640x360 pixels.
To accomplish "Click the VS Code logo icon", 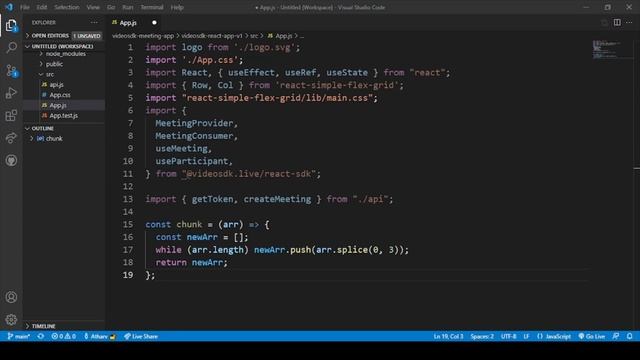I will (x=9, y=7).
